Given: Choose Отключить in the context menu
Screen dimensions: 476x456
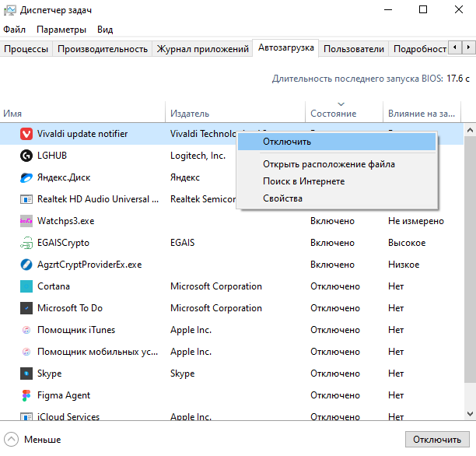Looking at the screenshot, I should [x=337, y=142].
